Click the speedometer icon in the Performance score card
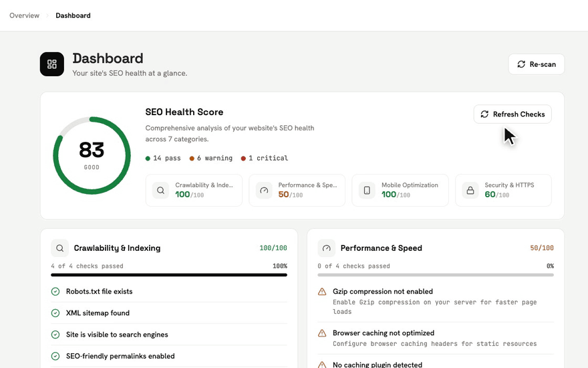 [x=264, y=191]
